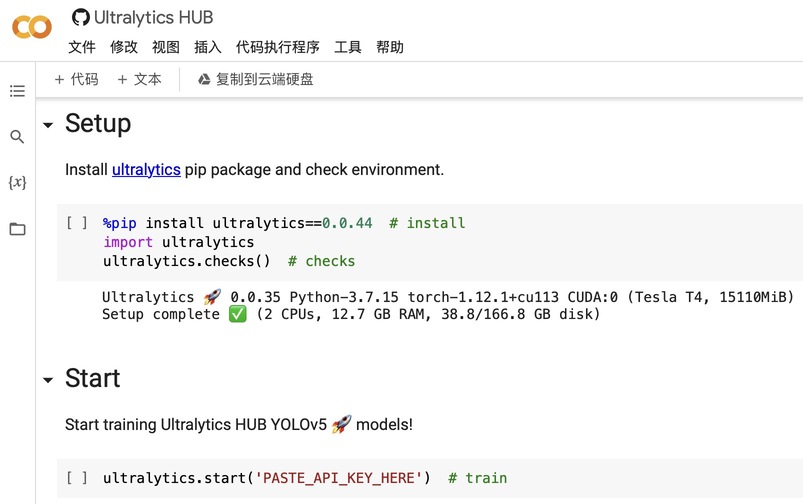Open the 工具 menu
The image size is (803, 504).
348,47
